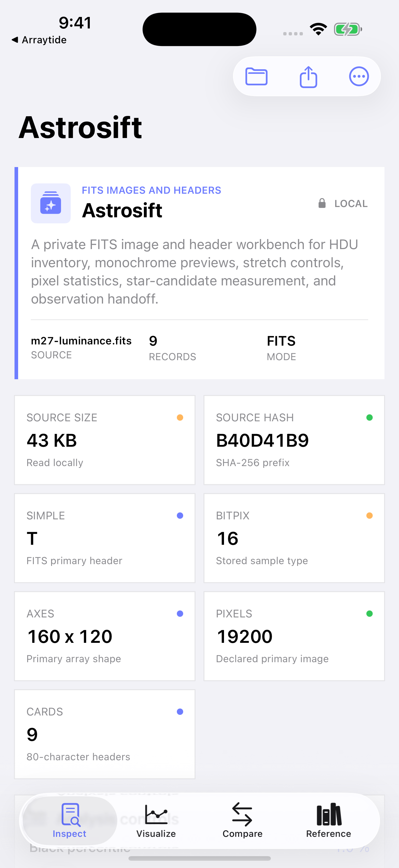This screenshot has height=868, width=399.
Task: Tap the Astrosift app logo icon
Action: [x=51, y=203]
